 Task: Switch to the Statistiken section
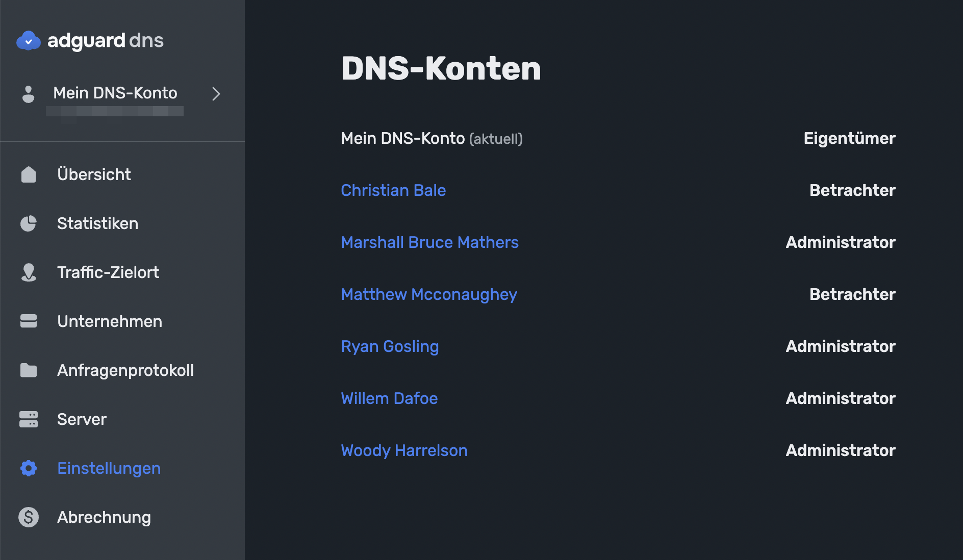tap(97, 223)
